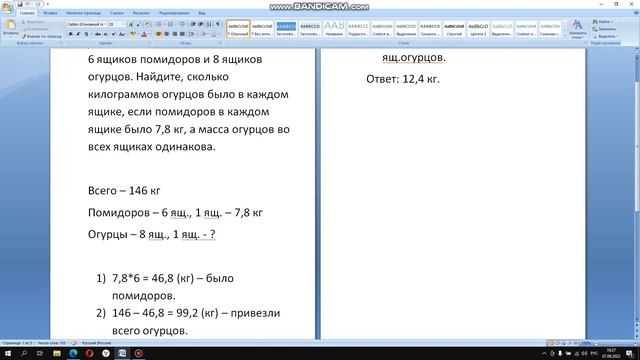Click the large Paste (Вставить) icon

tap(10, 27)
